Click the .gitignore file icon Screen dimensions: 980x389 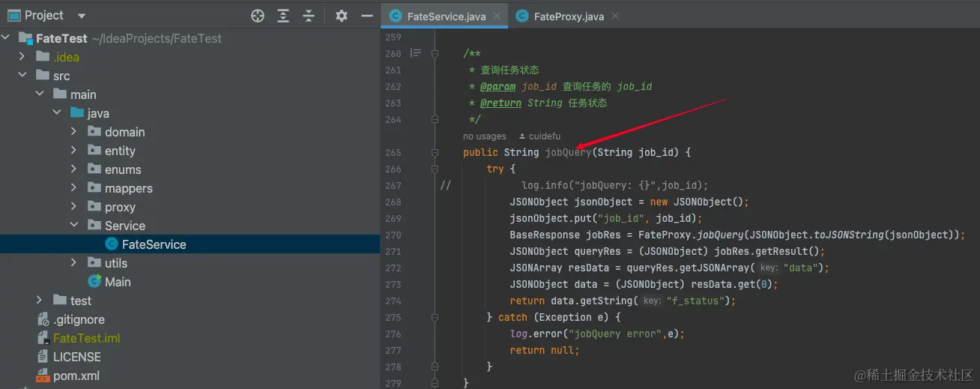43,319
